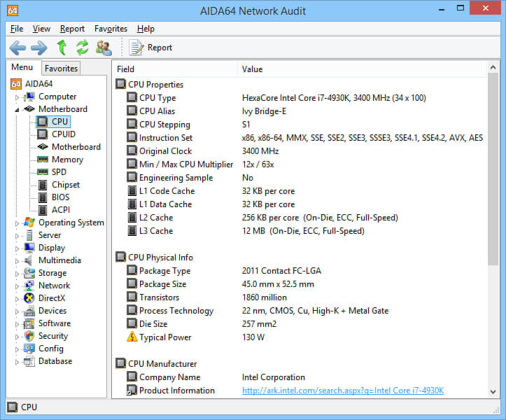The height and width of the screenshot is (420, 506).
Task: Click the Security shield icon
Action: click(29, 336)
